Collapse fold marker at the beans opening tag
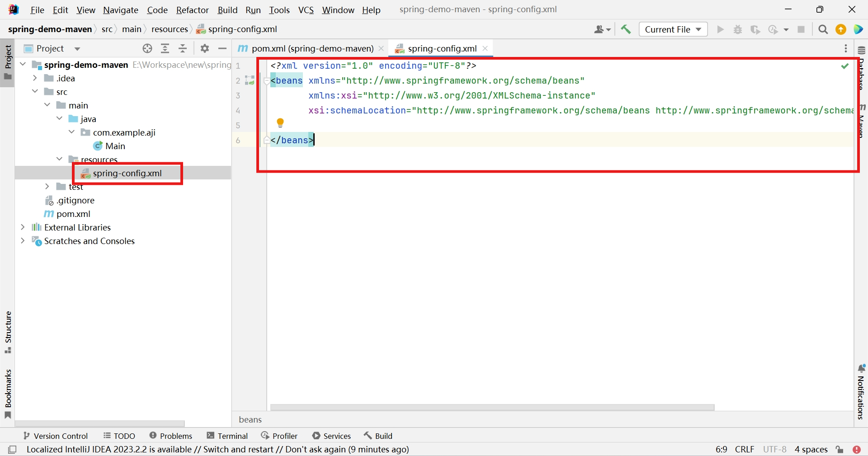This screenshot has width=868, height=456. tap(267, 81)
